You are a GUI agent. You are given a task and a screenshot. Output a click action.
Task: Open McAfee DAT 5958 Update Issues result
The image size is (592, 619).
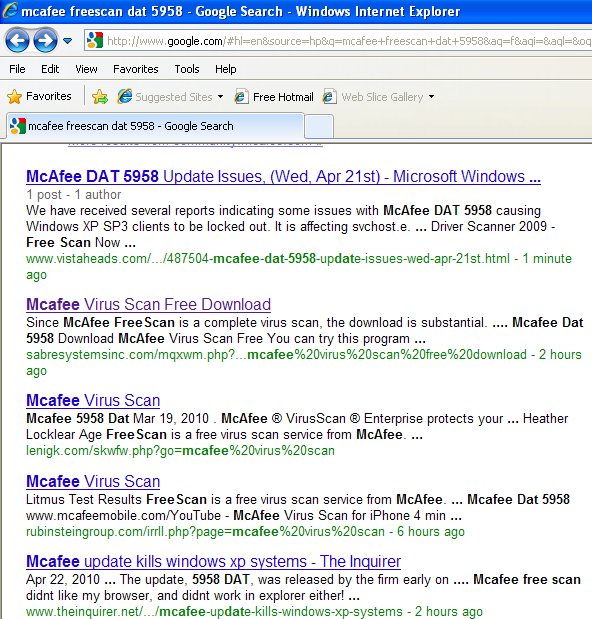point(283,176)
